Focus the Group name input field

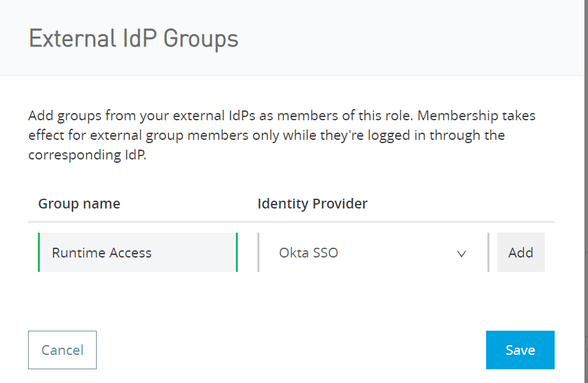(138, 252)
